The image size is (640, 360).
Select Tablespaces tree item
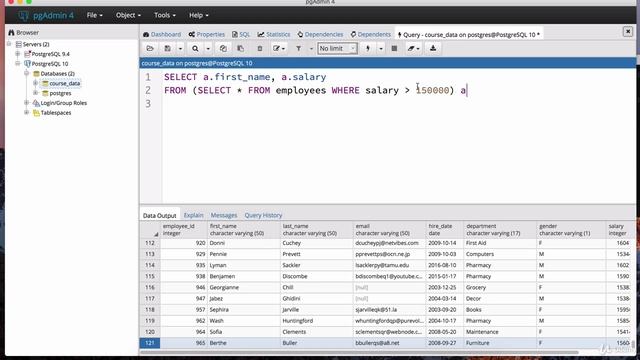(x=56, y=113)
